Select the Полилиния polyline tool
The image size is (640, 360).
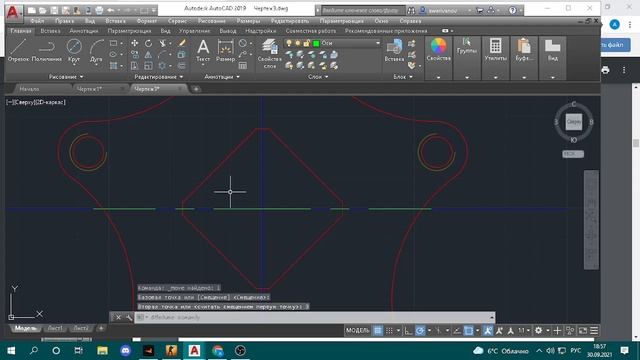click(x=47, y=50)
